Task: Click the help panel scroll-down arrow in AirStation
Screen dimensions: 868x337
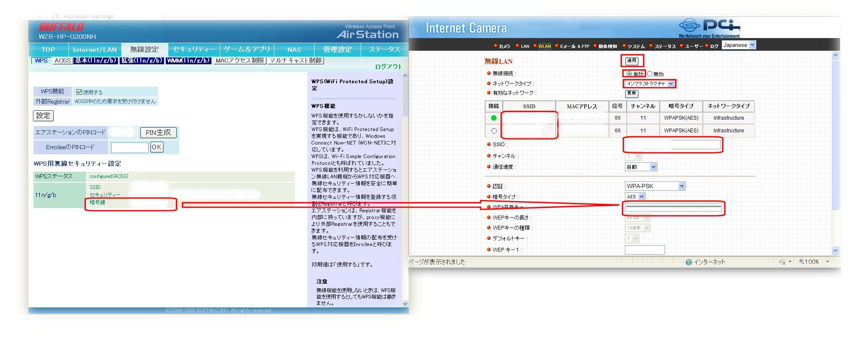Action: point(405,303)
